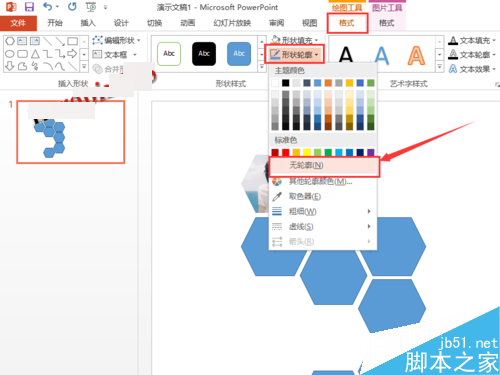Select the curve shape in the shapes gallery
500x375 pixels.
(60, 66)
